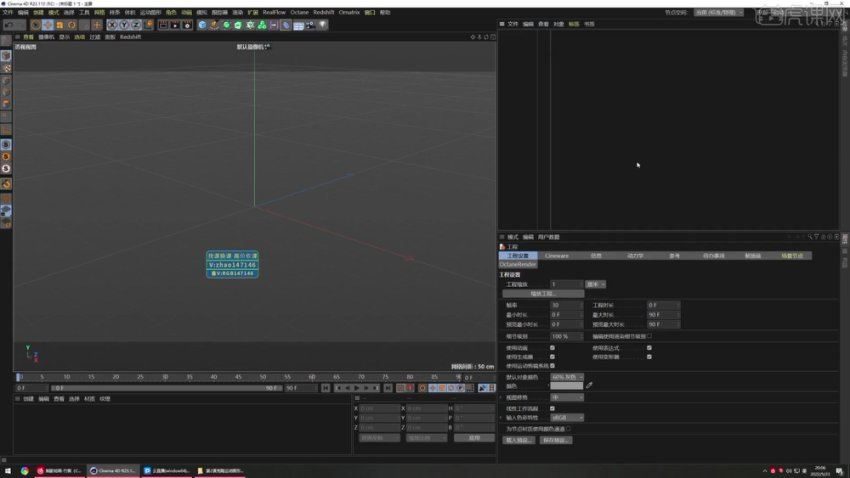Click the timeline playhead at frame 0
The image size is (850, 478).
click(x=18, y=377)
